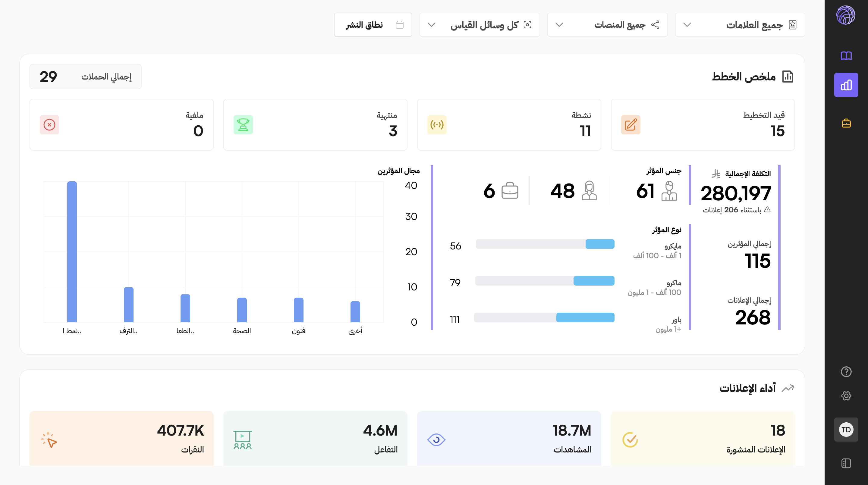Open the نطاق النشر date range picker
The image size is (868, 485).
tap(373, 25)
